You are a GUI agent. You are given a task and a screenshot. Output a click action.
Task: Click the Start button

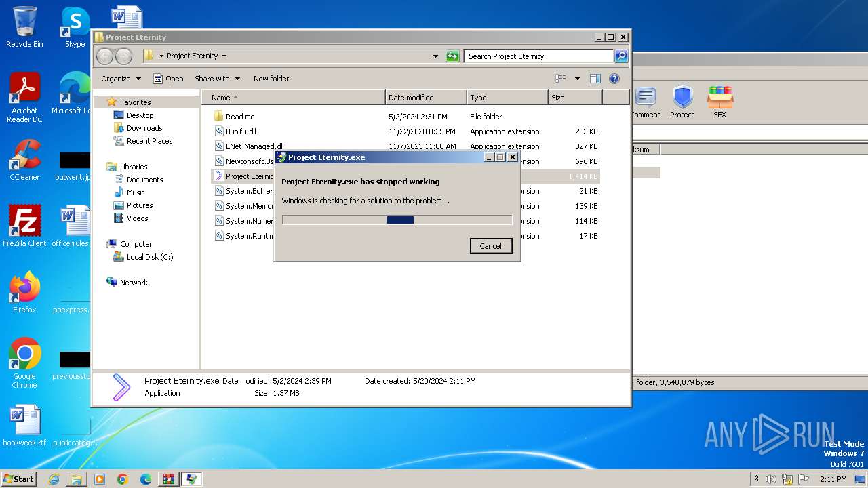click(19, 479)
